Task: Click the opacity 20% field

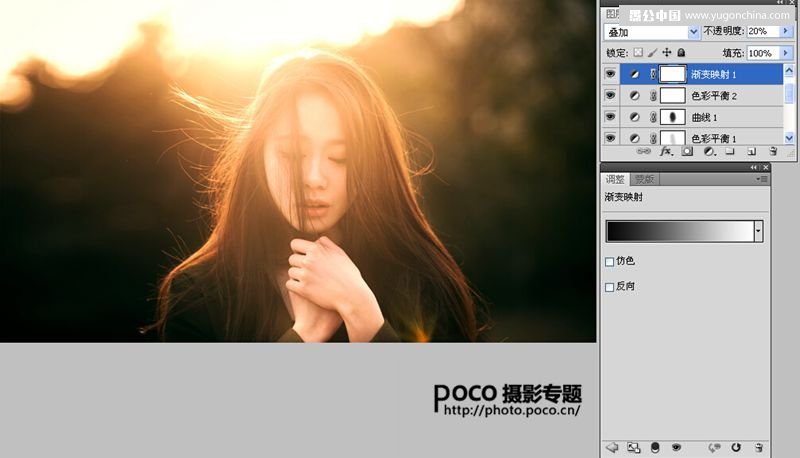Action: (x=763, y=31)
